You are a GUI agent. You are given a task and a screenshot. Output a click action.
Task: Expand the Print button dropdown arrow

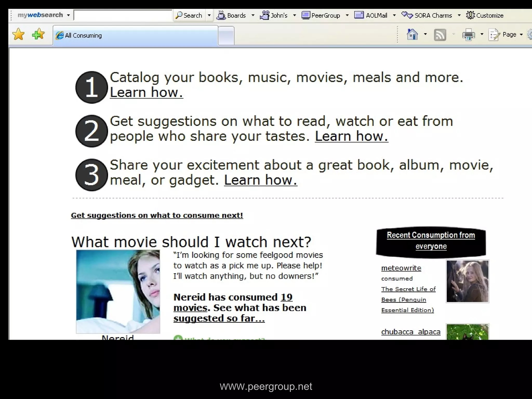point(482,34)
